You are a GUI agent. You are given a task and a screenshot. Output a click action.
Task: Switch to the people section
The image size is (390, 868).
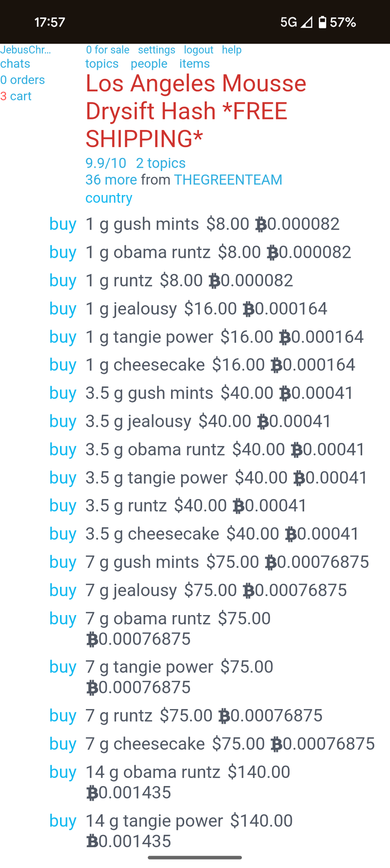click(149, 64)
